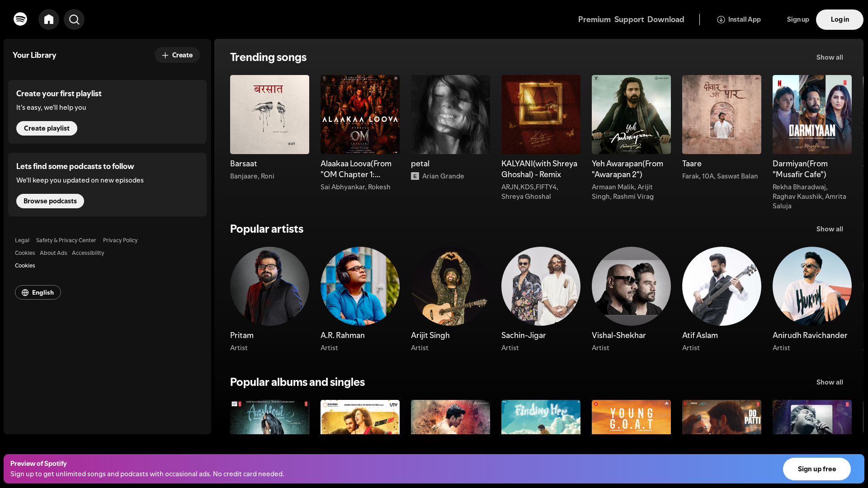
Task: Click the Install App download icon
Action: pos(721,19)
